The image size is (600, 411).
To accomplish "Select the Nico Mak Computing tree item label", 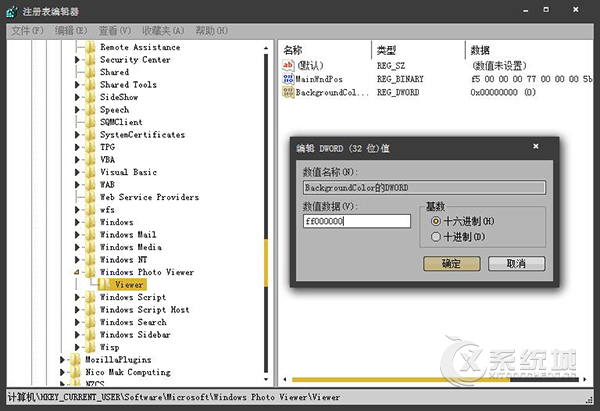I will click(128, 372).
